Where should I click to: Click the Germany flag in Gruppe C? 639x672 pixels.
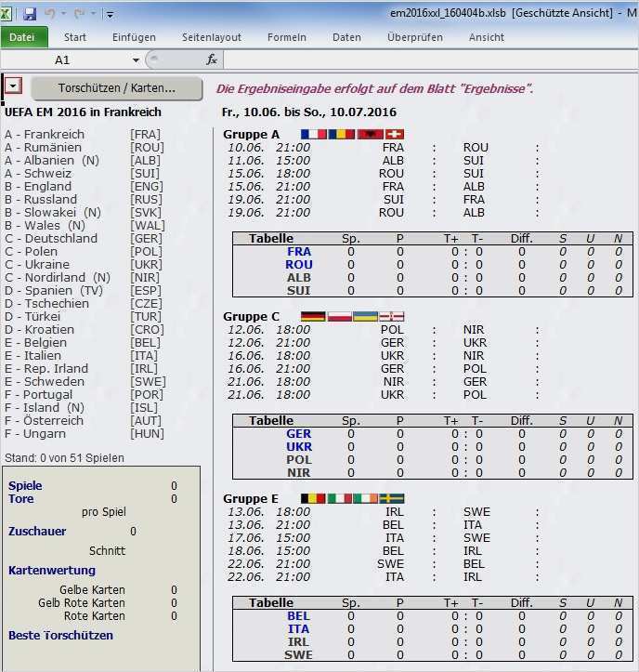[314, 317]
